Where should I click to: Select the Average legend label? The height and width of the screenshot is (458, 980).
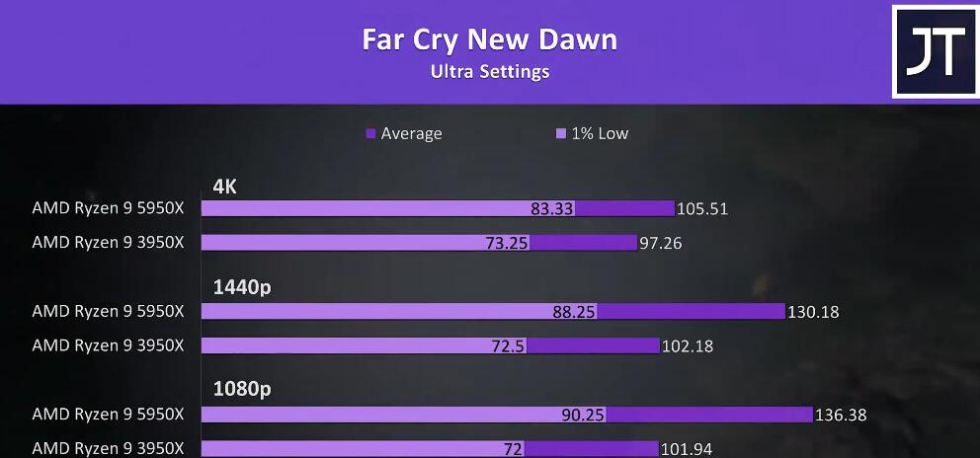tap(411, 133)
